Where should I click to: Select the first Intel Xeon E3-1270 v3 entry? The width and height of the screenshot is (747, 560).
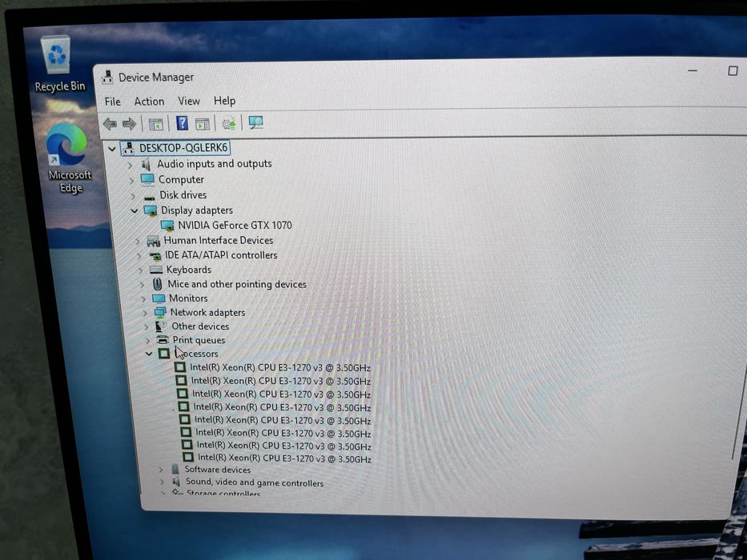(x=280, y=368)
